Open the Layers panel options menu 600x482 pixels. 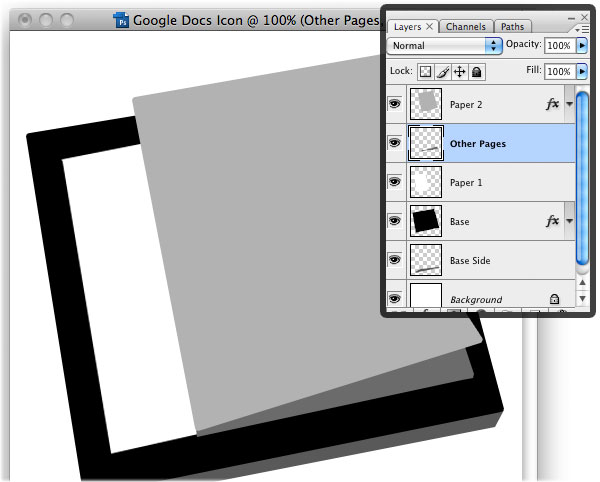582,29
